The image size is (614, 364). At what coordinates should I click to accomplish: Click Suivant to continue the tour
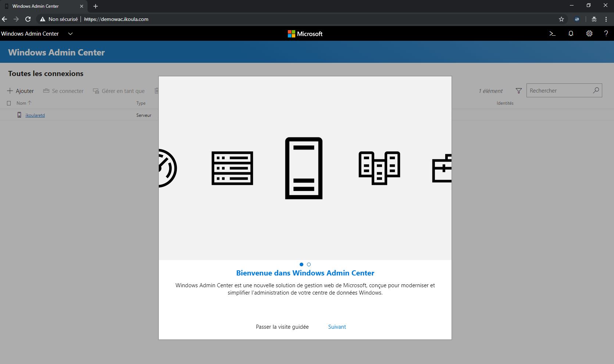pyautogui.click(x=337, y=327)
